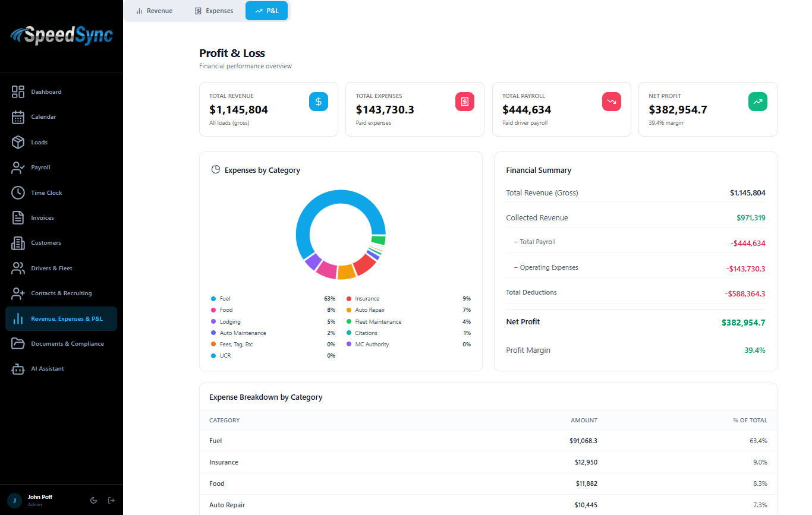Image resolution: width=812 pixels, height=515 pixels.
Task: Click the pink Food legend dot
Action: click(x=213, y=310)
